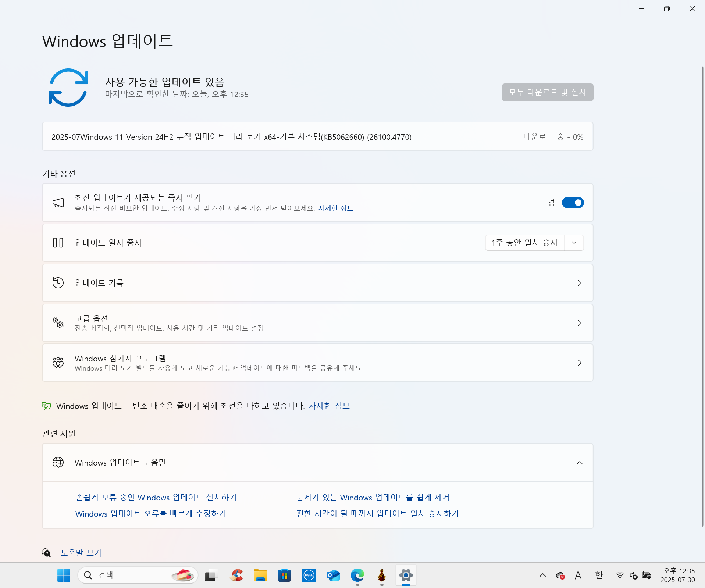Open the Windows Start menu
This screenshot has width=705, height=588.
[x=64, y=575]
